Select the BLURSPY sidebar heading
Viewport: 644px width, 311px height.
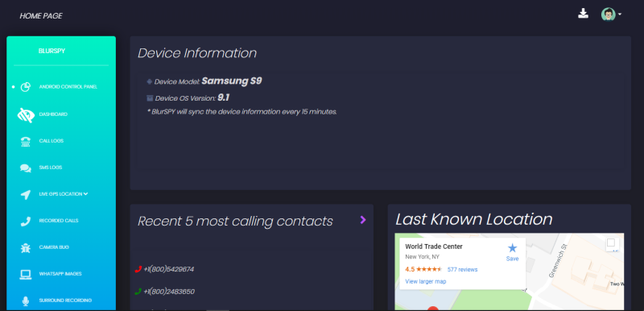coord(52,51)
